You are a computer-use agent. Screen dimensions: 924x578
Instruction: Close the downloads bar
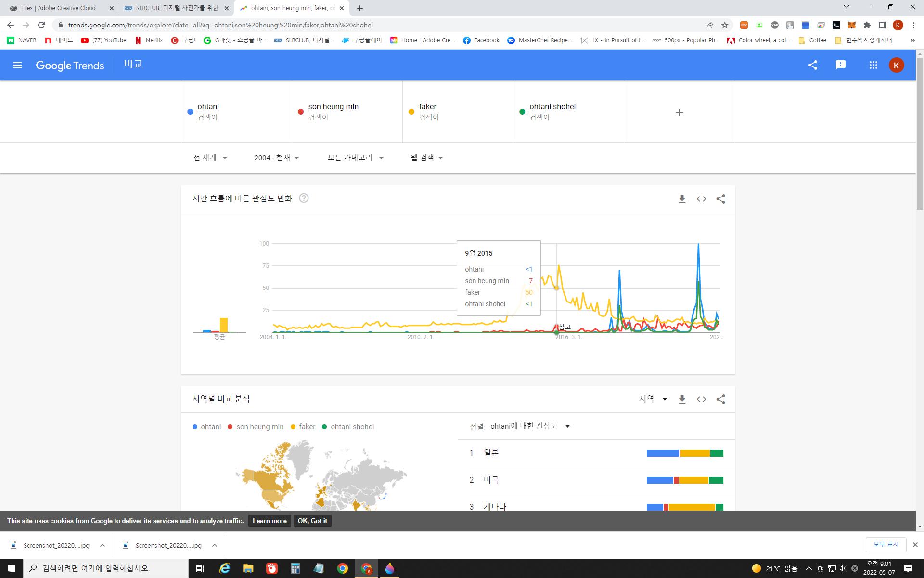(915, 545)
